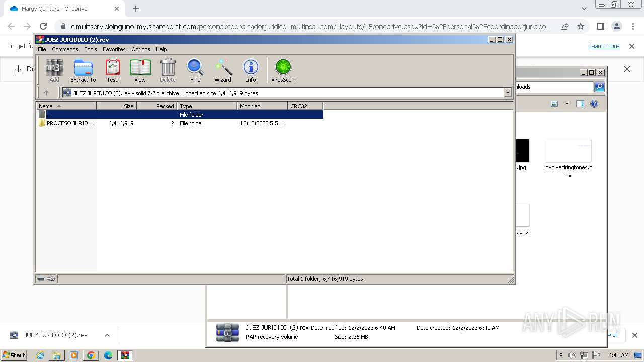Sort by Size column header
Screen dimensions: 644x362
[116, 106]
